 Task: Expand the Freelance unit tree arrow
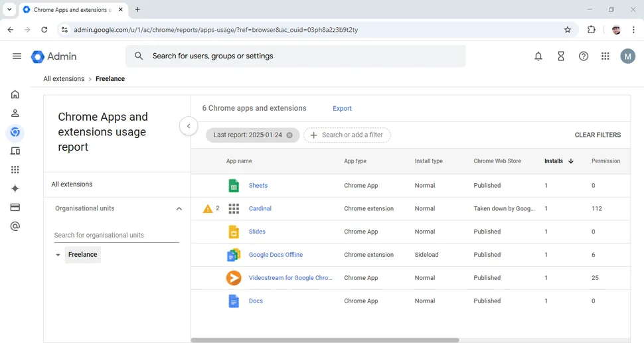pyautogui.click(x=58, y=255)
